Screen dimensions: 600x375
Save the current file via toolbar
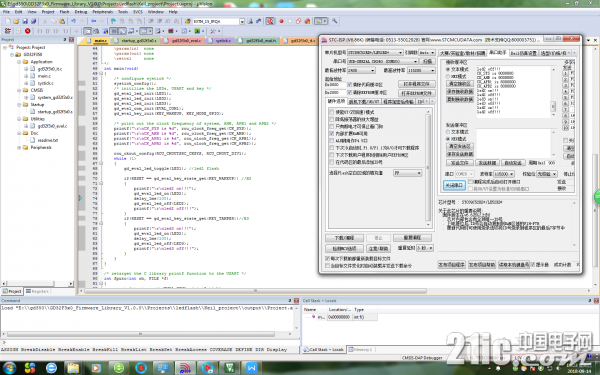click(x=25, y=21)
